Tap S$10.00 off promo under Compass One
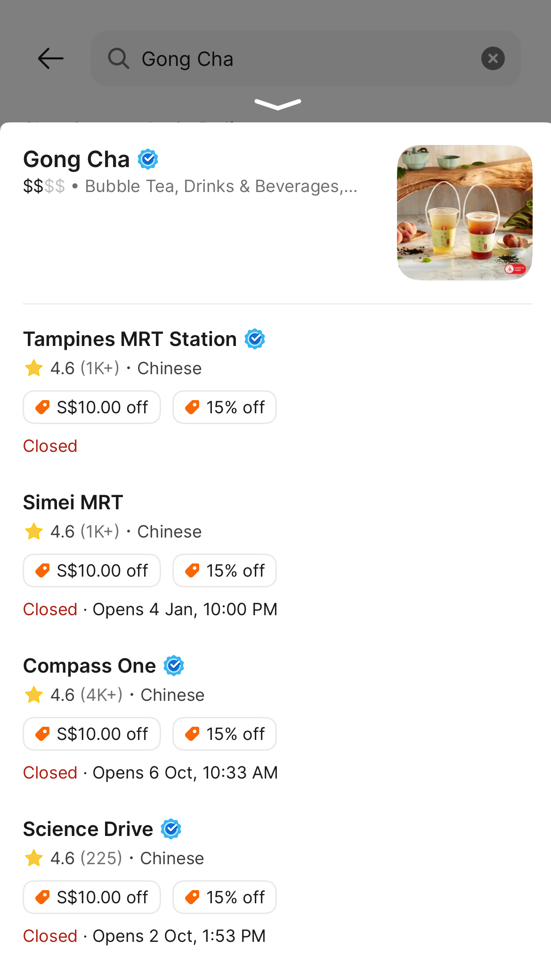 point(92,734)
